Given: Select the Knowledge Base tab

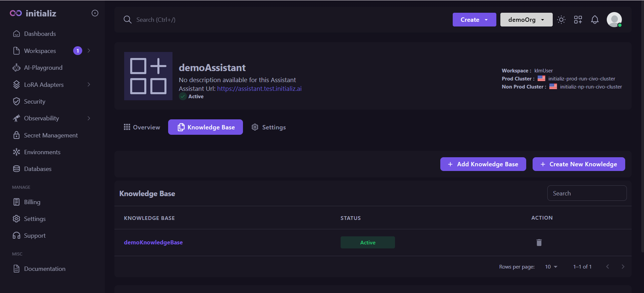Looking at the screenshot, I should tap(205, 127).
